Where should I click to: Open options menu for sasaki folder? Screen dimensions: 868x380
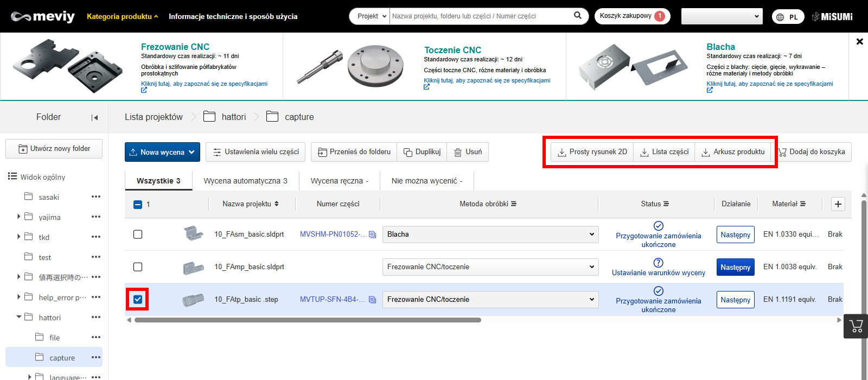click(x=96, y=197)
